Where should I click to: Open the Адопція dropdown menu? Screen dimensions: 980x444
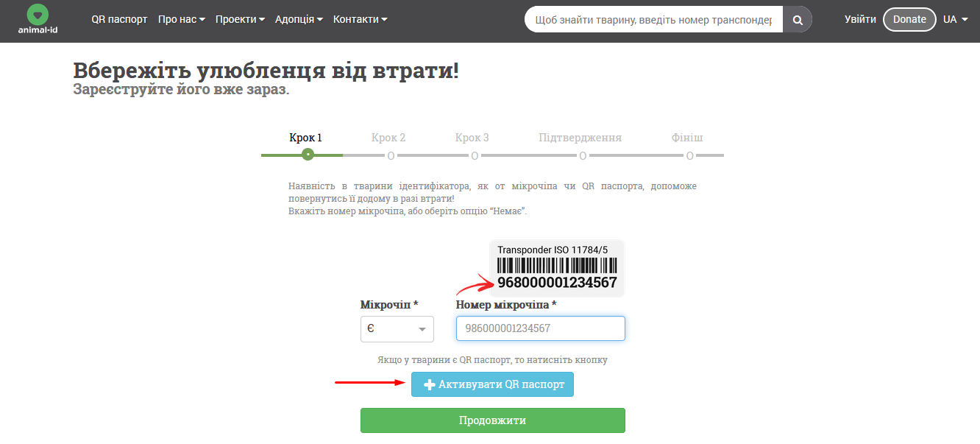point(299,20)
